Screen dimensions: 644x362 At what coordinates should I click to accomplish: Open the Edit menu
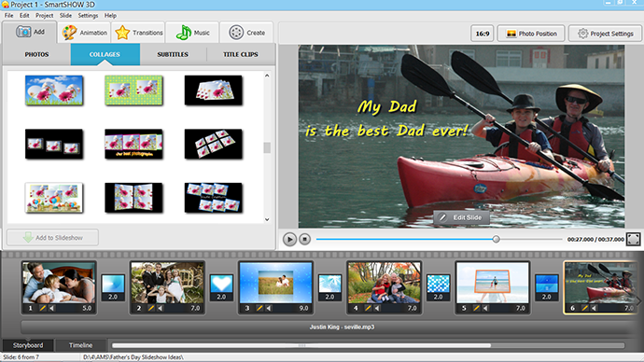(x=24, y=16)
